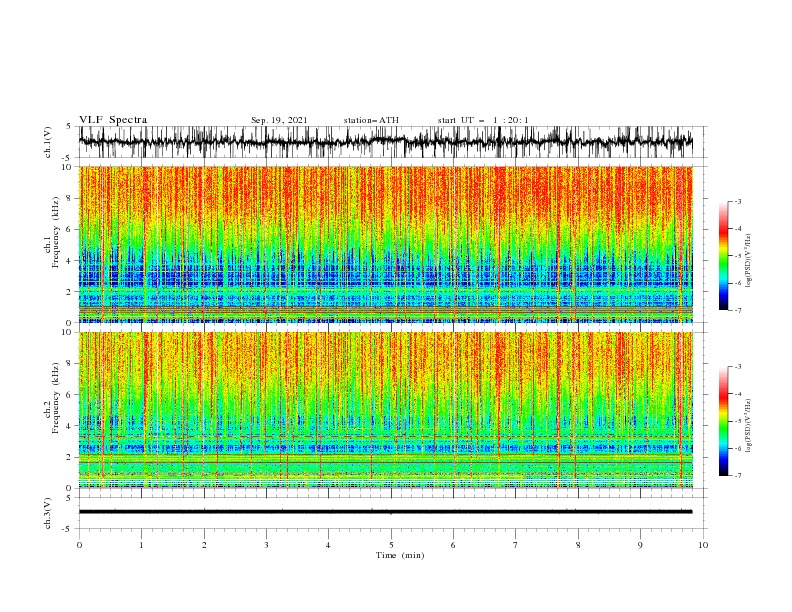Click the ch.2 colorbar log(PSD) label
Viewport: 792px width, 612px height.
point(749,425)
